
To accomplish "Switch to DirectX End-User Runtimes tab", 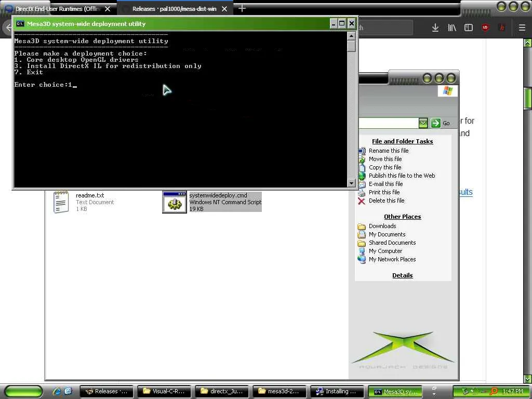I will tap(58, 9).
